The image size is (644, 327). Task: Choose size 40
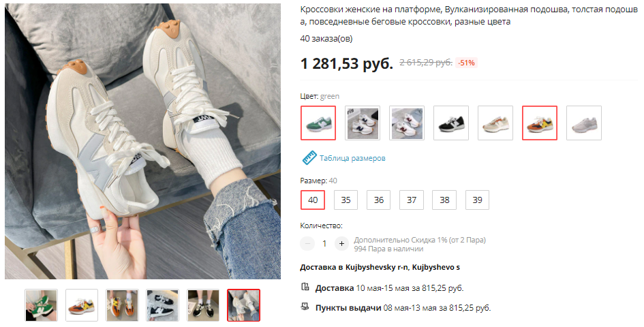click(313, 200)
